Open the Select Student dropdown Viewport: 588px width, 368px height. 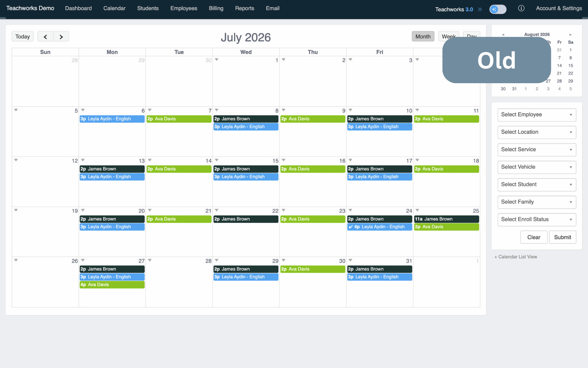[x=537, y=184]
